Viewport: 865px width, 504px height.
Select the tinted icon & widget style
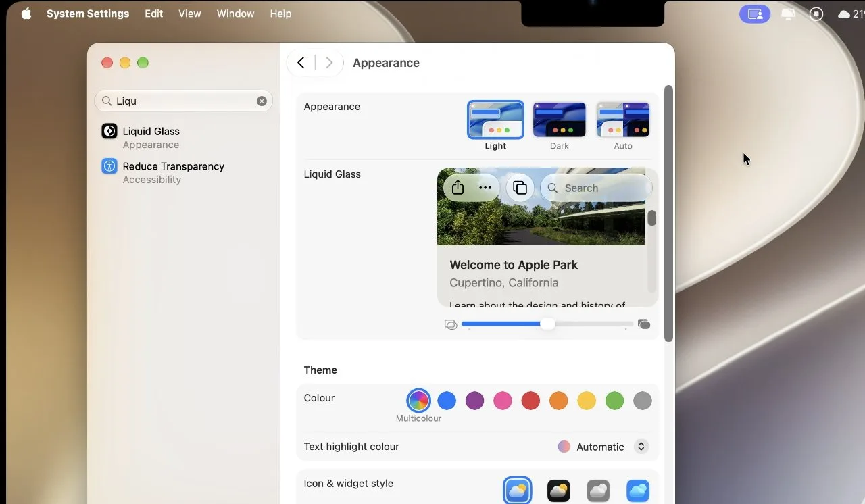click(x=638, y=490)
